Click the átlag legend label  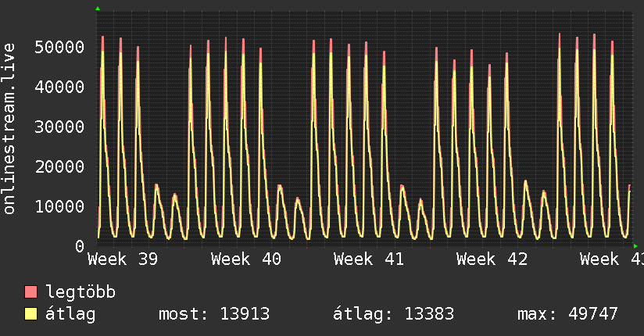[70, 314]
